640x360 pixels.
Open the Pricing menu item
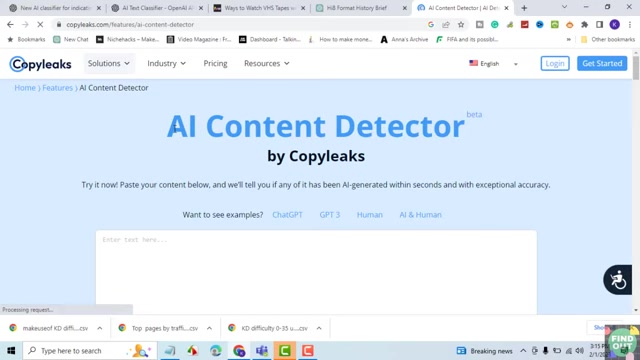point(216,63)
